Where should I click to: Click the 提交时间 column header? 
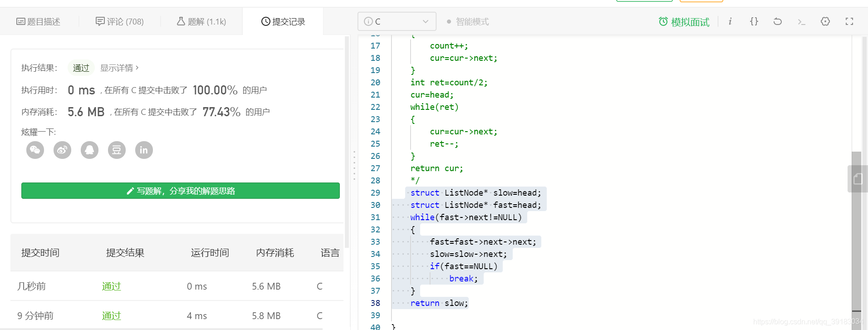coord(40,253)
